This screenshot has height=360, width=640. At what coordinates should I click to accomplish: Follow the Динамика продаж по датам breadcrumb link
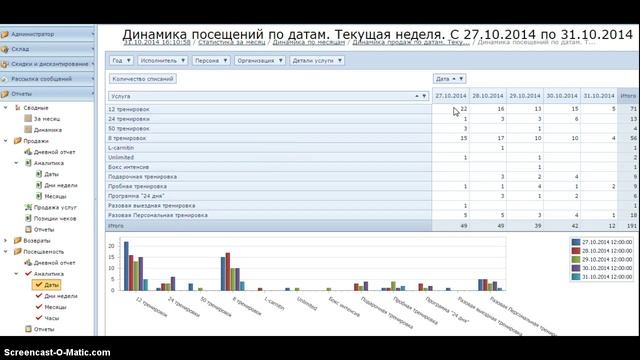[x=411, y=42]
